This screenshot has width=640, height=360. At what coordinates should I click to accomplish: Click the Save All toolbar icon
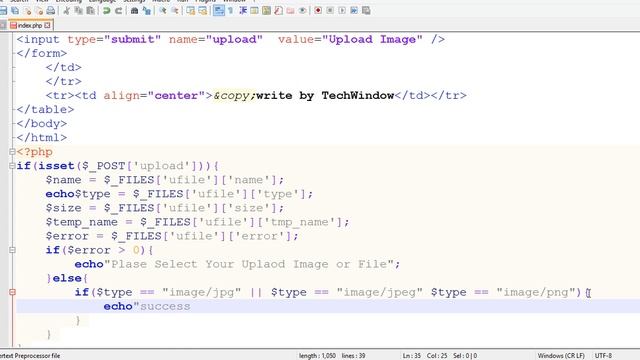coord(15,11)
